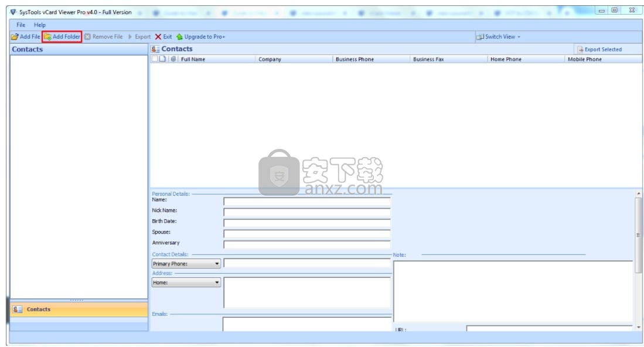Click the Add Folder toolbar button
Screen dimensions: 644x347
(62, 36)
